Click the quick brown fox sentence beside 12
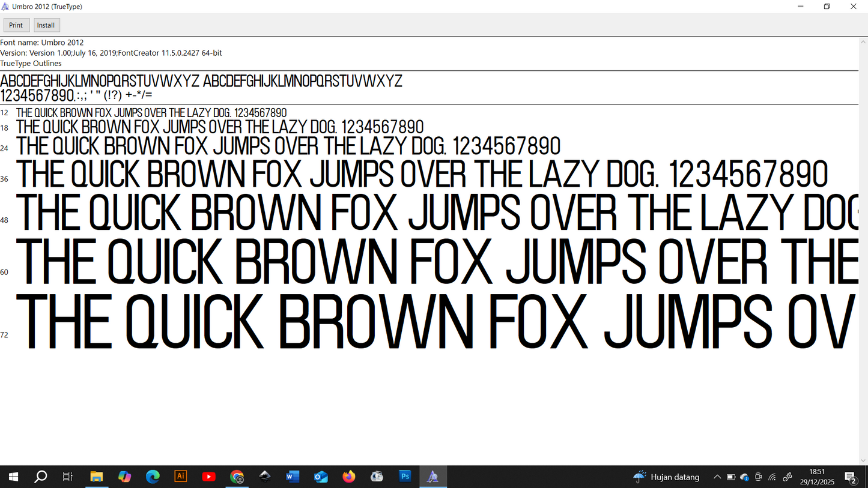The width and height of the screenshot is (868, 488). tap(151, 113)
